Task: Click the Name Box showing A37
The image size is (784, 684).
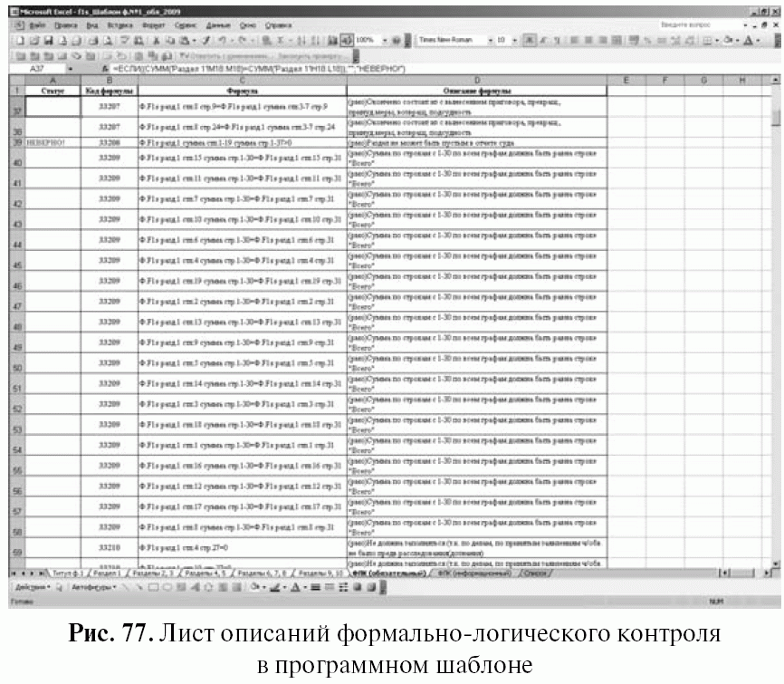Action: pyautogui.click(x=37, y=69)
